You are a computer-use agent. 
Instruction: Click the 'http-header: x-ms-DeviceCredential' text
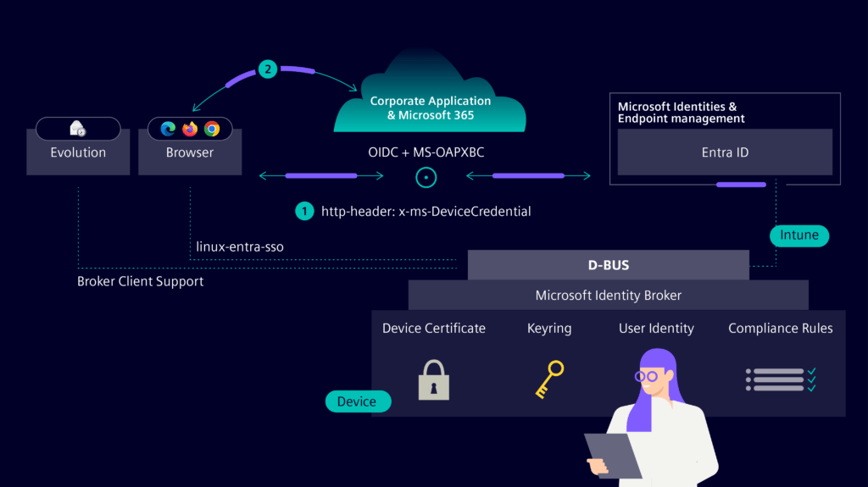pyautogui.click(x=426, y=212)
